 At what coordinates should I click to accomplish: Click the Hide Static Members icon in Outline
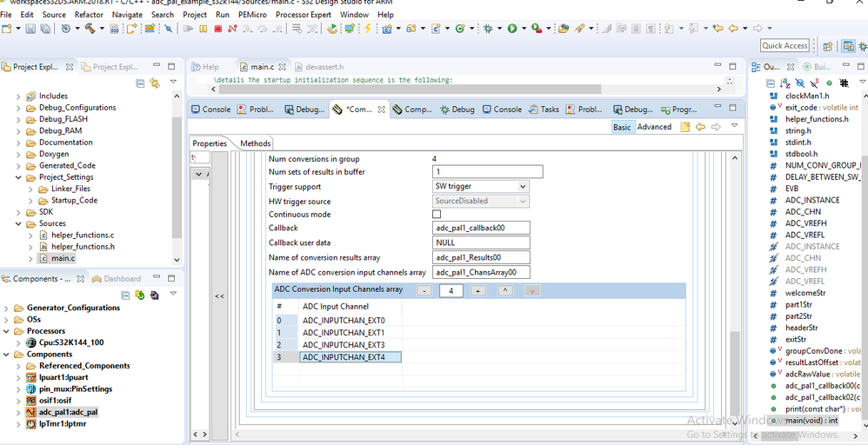814,83
